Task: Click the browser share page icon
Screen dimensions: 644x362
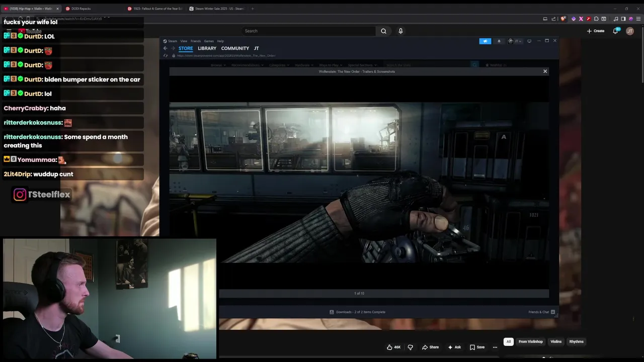Action: pos(553,19)
